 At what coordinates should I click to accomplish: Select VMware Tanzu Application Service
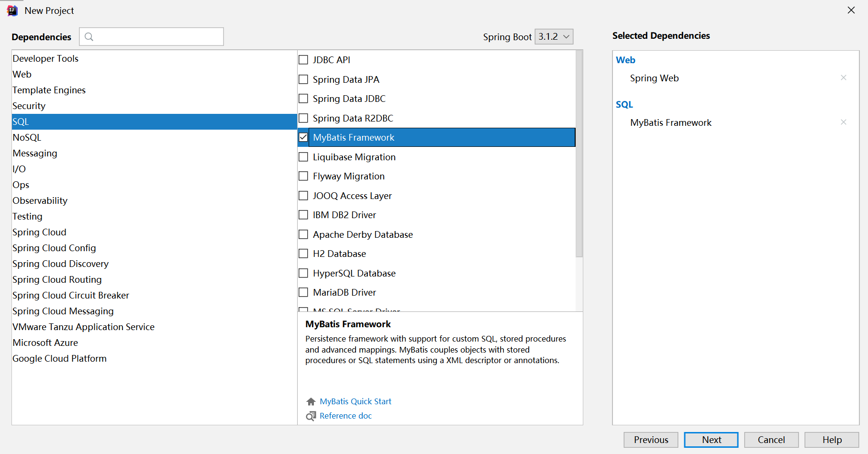pos(154,327)
